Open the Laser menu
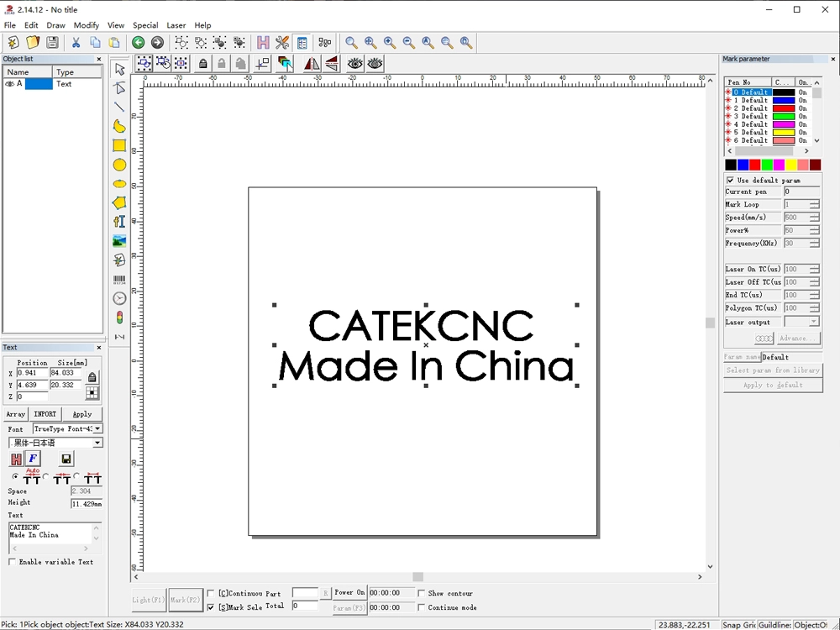Viewport: 840px width, 630px height. (x=176, y=25)
